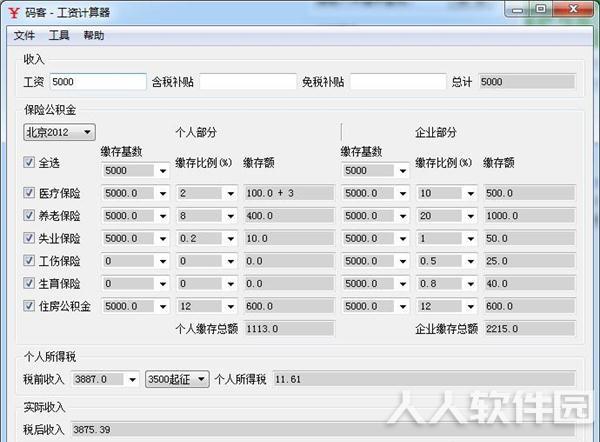
Task: Open the 文件 menu
Action: point(24,36)
